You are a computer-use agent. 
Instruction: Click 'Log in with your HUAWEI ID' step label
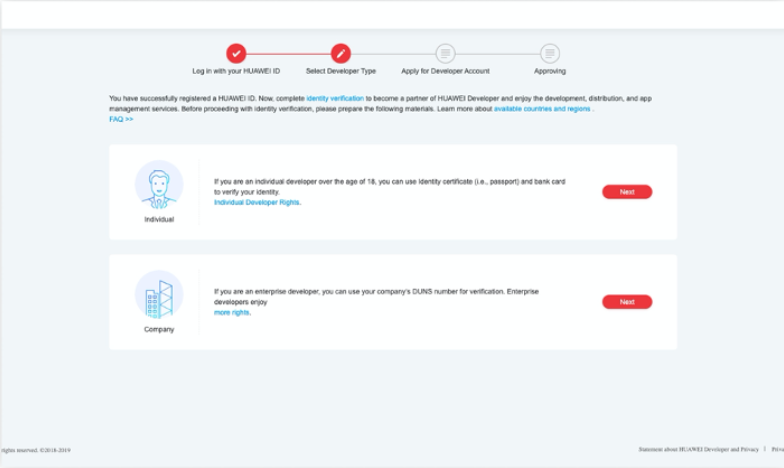(x=236, y=71)
